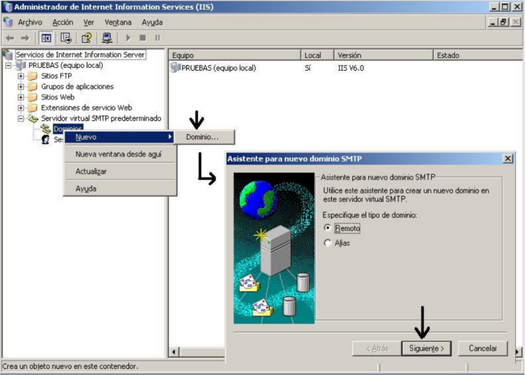Viewport: 525px width, 375px height.
Task: Click the Stop item square icon
Action: [x=143, y=38]
